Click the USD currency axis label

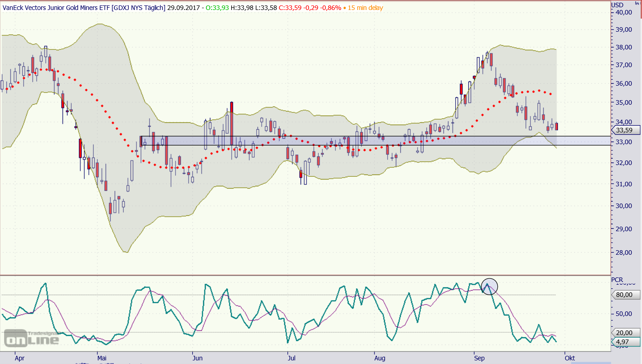[x=617, y=5]
